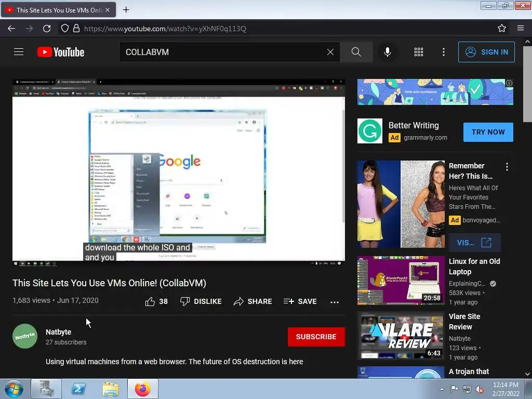Open Linux for an Old Laptop title
Viewport: 532px width, 399px height.
[x=474, y=267]
